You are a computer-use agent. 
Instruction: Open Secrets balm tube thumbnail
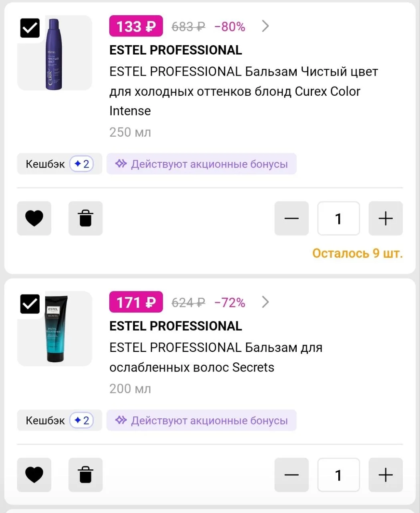pos(55,329)
